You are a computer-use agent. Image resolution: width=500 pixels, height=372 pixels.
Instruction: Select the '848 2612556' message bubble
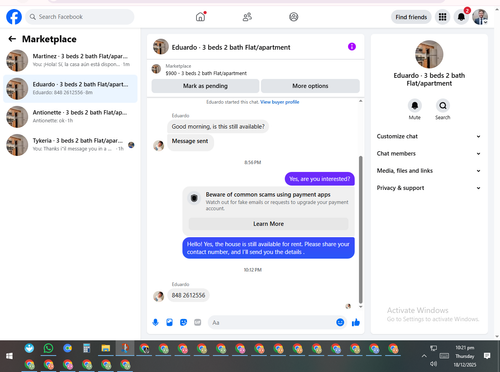coord(188,295)
